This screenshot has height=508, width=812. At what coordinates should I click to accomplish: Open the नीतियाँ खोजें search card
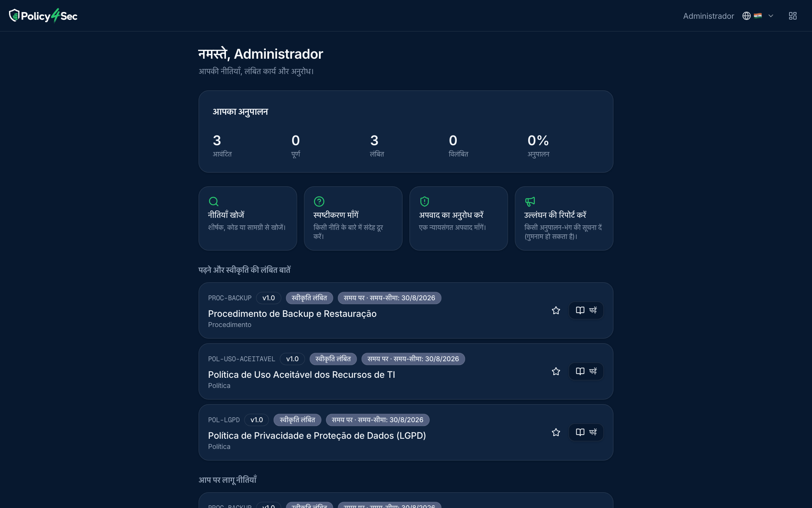248,218
